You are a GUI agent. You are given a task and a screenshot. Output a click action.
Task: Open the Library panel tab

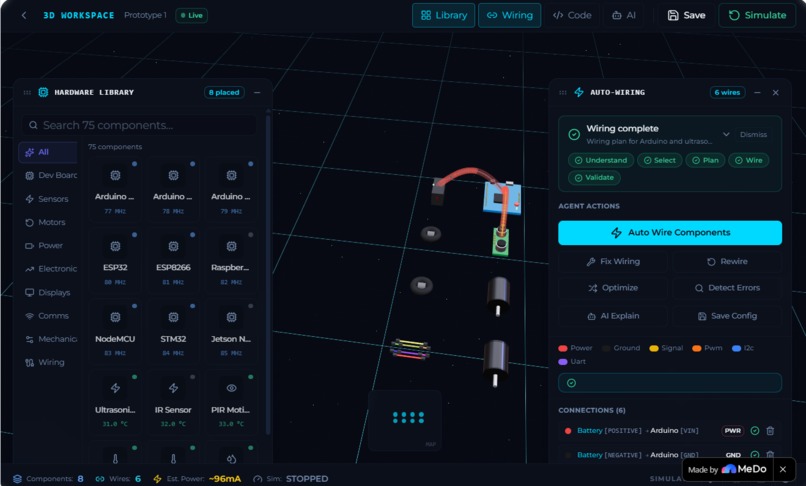pos(444,15)
